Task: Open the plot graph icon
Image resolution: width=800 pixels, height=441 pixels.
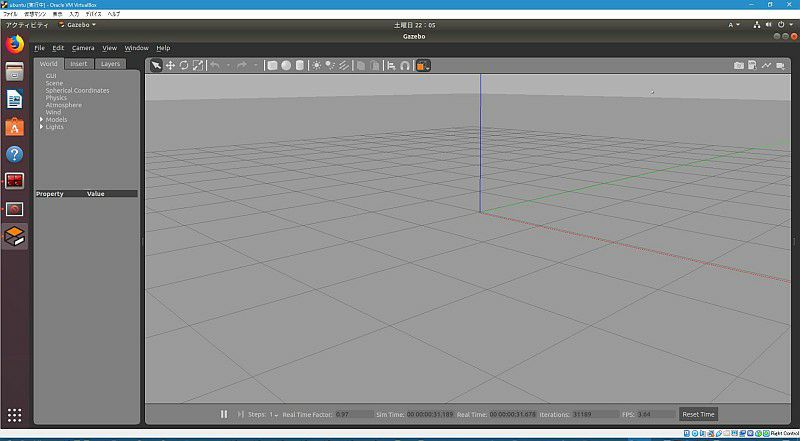Action: coord(766,65)
